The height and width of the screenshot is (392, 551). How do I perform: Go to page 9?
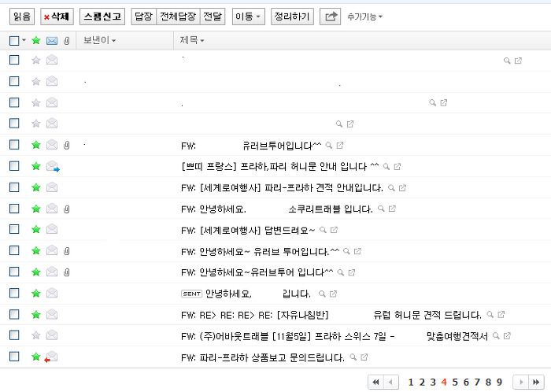pos(499,383)
